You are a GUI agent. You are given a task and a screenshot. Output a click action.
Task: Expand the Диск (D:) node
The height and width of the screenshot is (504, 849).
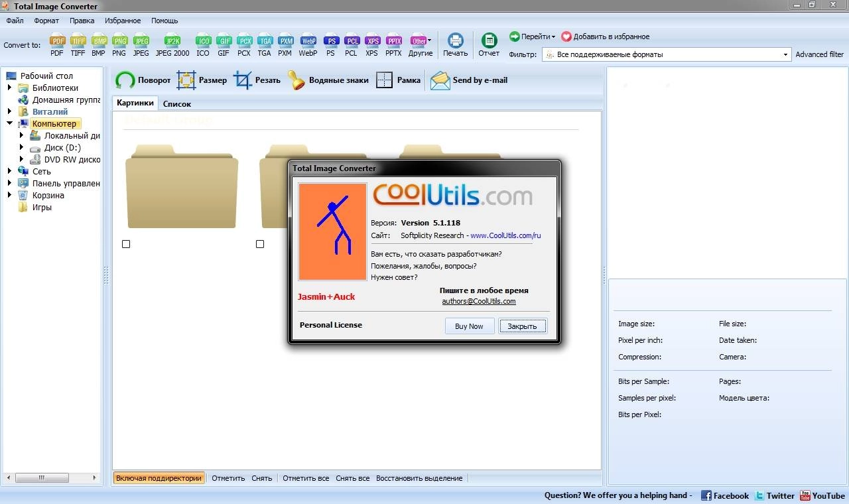[22, 147]
